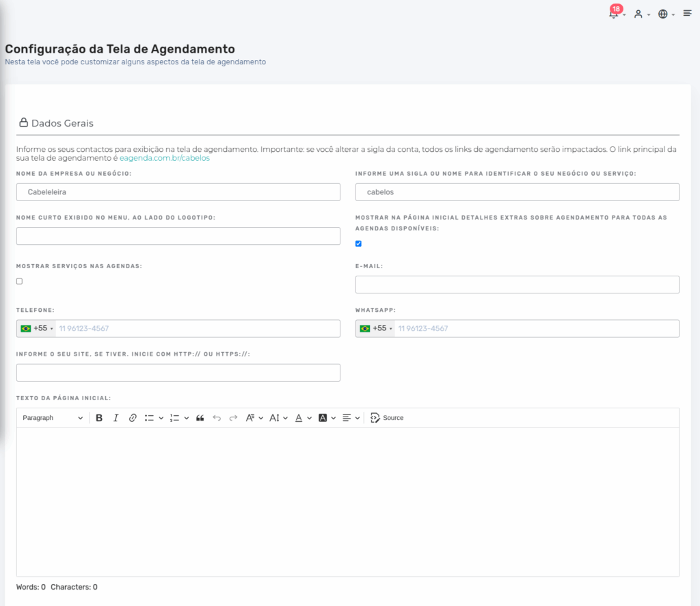Enable Mostrar Serviços nas Agendas checkbox
The width and height of the screenshot is (700, 606).
(x=19, y=281)
